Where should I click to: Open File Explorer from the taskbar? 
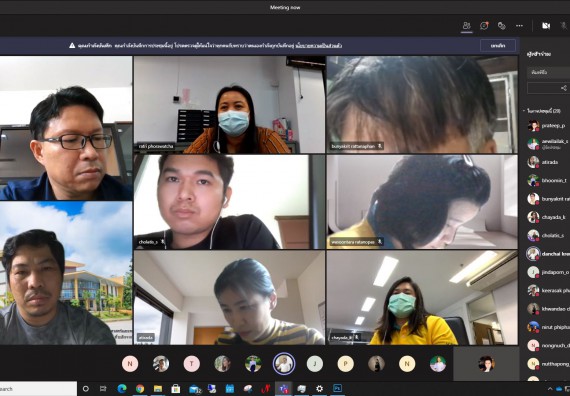click(158, 389)
